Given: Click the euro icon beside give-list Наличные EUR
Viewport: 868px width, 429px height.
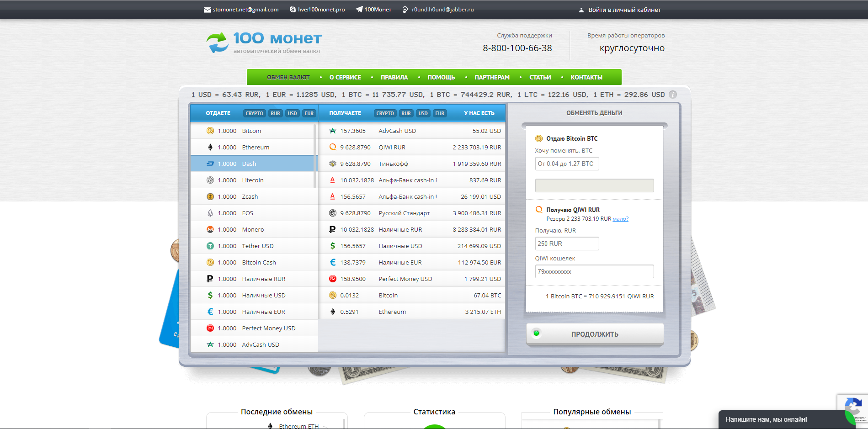Looking at the screenshot, I should 210,312.
